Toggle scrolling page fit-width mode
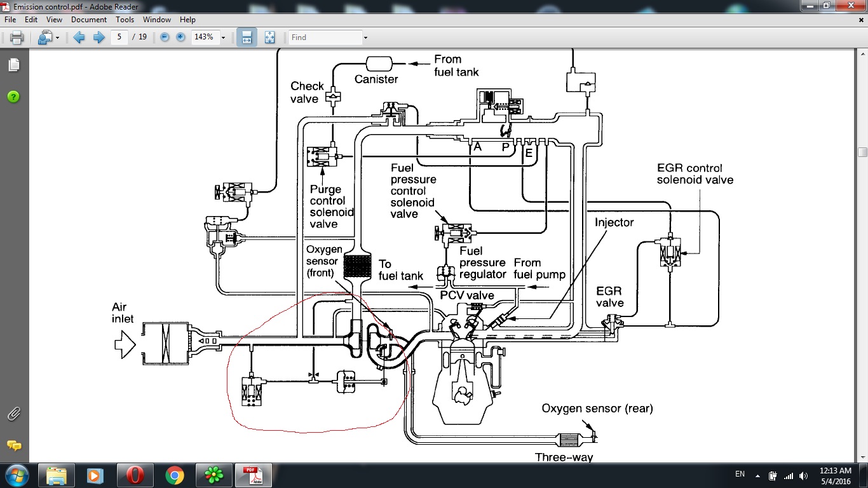 pos(247,37)
